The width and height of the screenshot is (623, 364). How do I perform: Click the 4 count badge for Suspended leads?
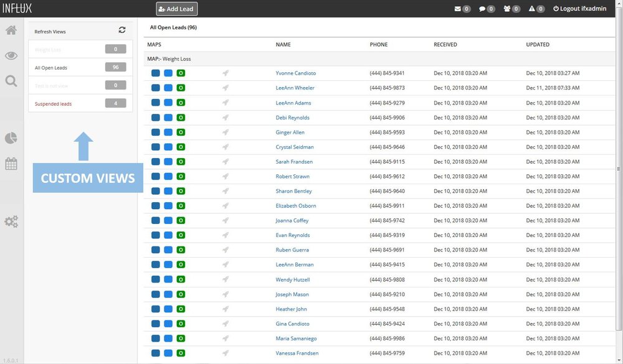pos(116,103)
